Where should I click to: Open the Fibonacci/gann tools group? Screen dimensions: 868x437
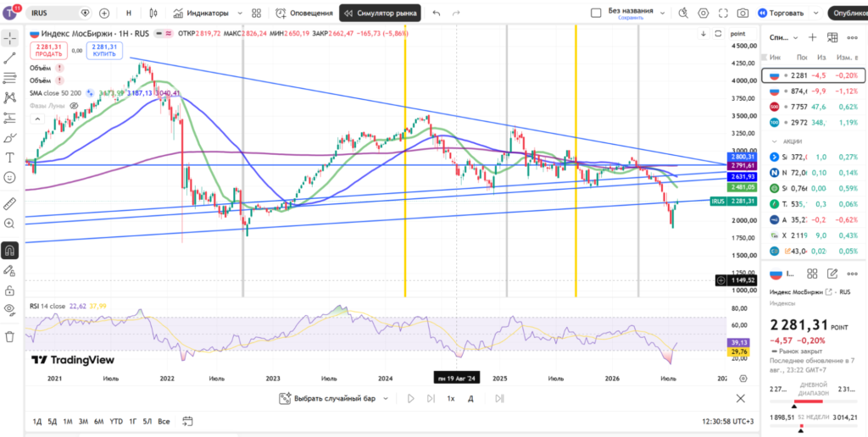[x=10, y=77]
